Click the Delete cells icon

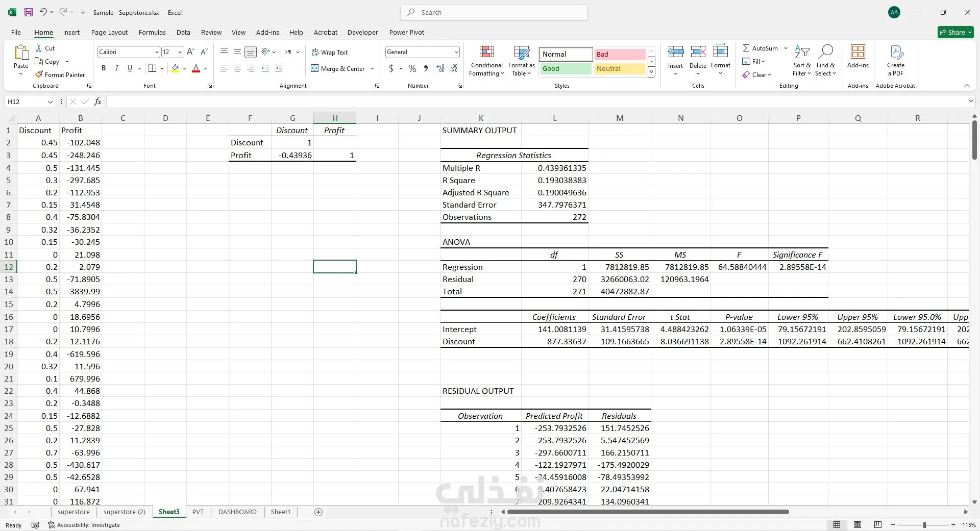coord(698,51)
